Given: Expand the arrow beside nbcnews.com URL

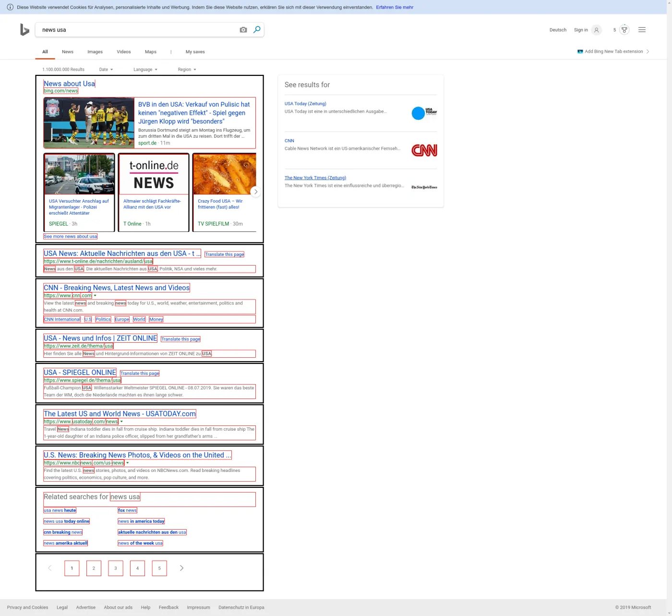Looking at the screenshot, I should tap(127, 463).
